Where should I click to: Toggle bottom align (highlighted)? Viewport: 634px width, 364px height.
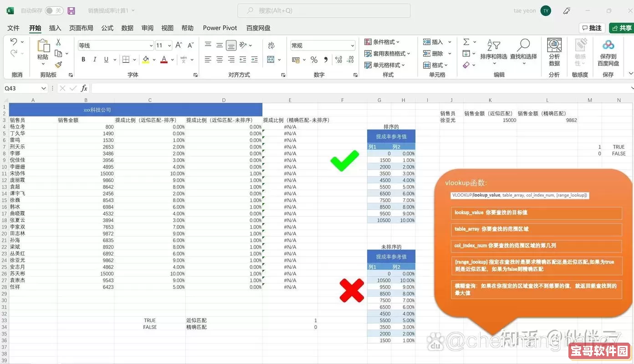(x=231, y=45)
